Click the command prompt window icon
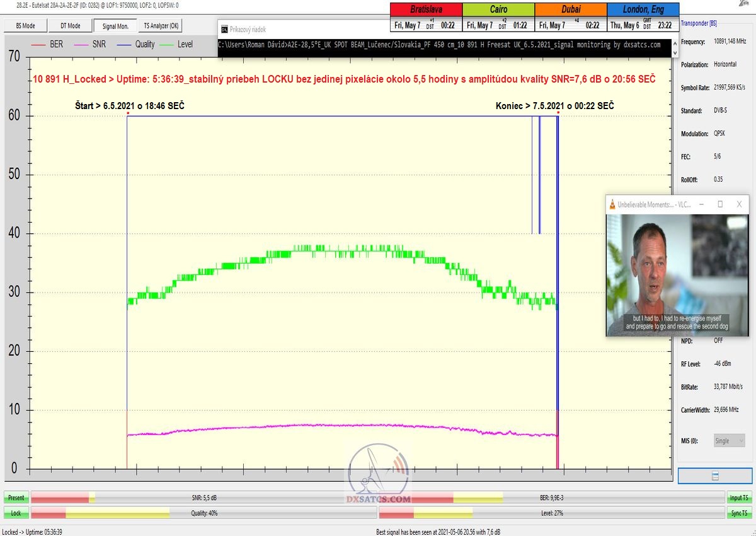This screenshot has height=536, width=756. (x=224, y=28)
